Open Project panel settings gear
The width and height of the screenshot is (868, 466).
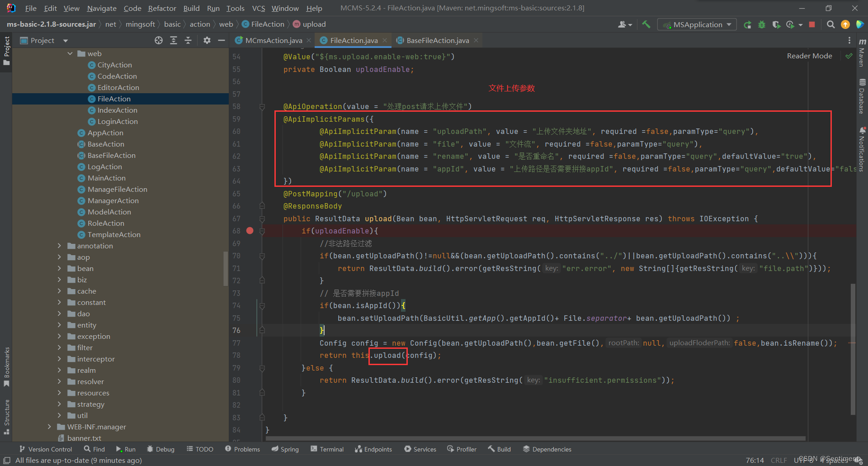207,40
